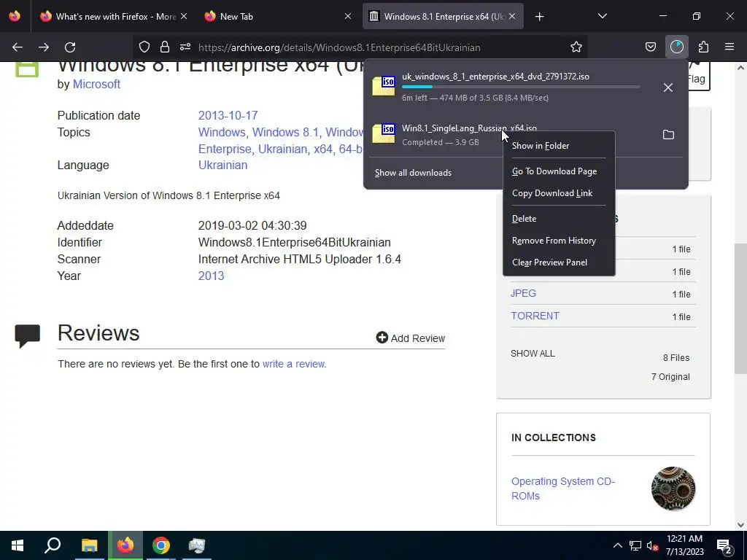Click the gears collection thumbnail
The image size is (747, 560).
tap(673, 489)
